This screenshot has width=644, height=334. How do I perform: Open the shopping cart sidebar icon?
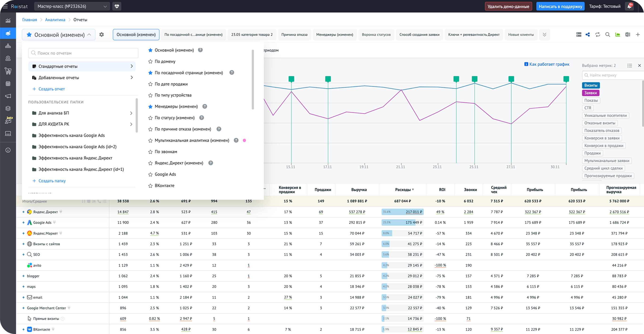pos(8,71)
